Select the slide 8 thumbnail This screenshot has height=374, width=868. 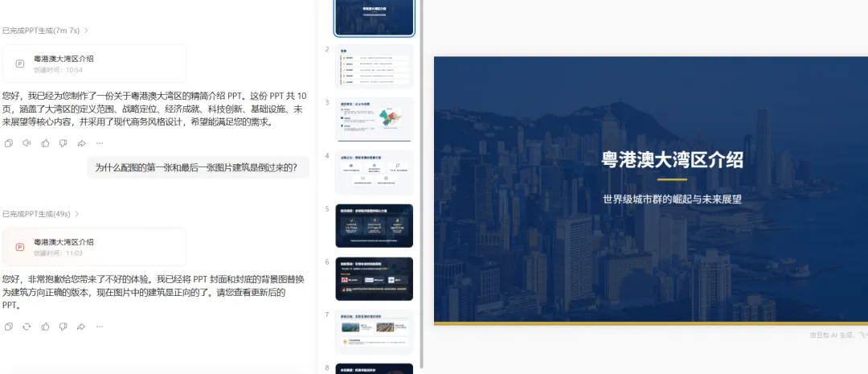[x=375, y=368]
